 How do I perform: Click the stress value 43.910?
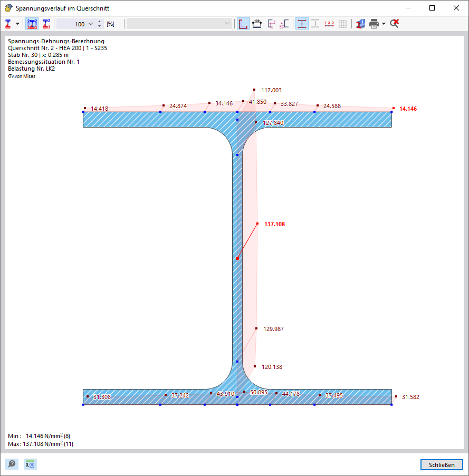225,394
